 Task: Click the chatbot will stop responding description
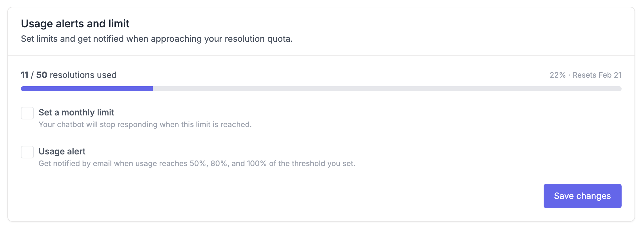[x=145, y=124]
